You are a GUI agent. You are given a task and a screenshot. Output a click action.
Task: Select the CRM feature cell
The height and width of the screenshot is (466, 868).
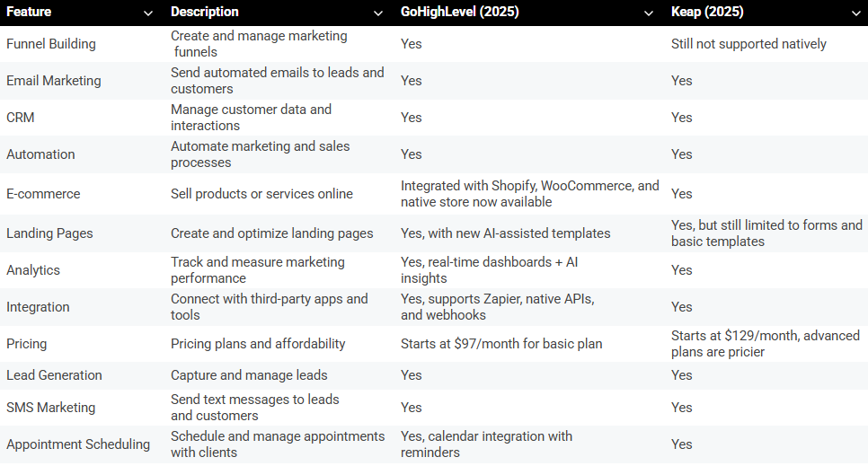(21, 118)
